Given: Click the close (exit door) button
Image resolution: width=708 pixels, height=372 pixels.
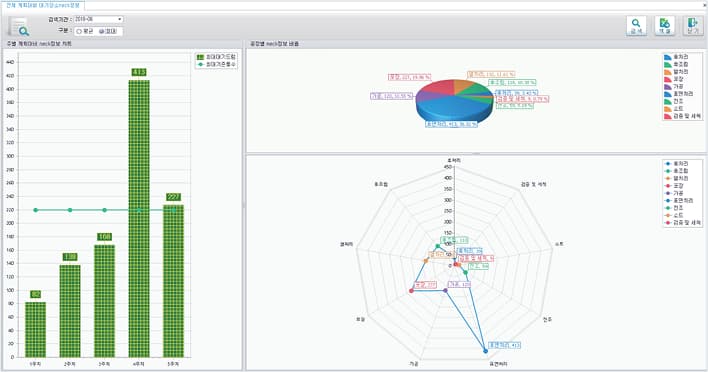Looking at the screenshot, I should click(693, 26).
